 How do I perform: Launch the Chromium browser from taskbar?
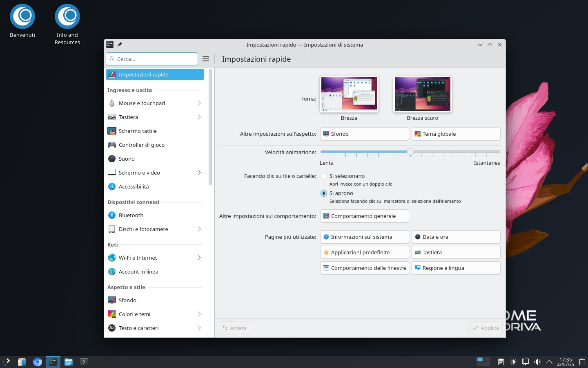(x=38, y=362)
